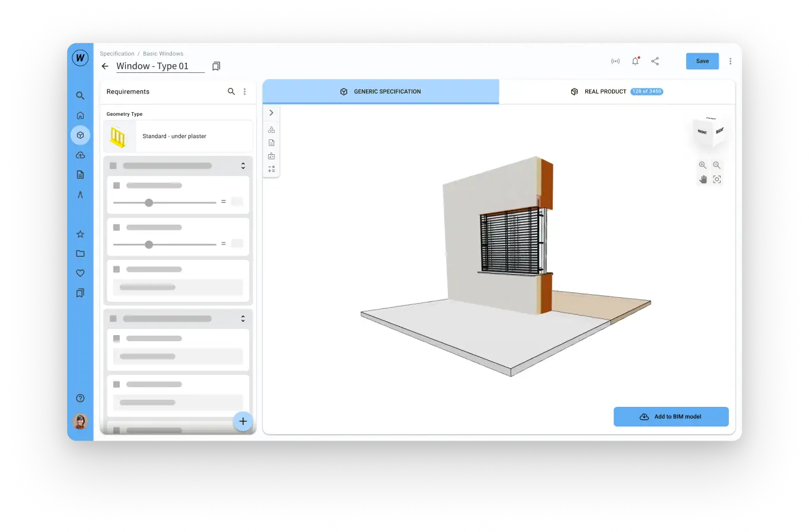
Task: Zoom in with the magnifier plus icon
Action: (703, 165)
